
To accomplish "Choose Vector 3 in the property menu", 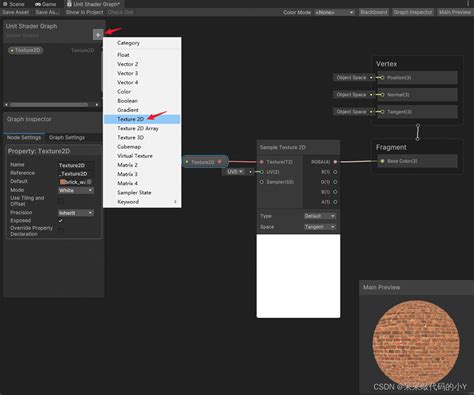I will point(142,73).
